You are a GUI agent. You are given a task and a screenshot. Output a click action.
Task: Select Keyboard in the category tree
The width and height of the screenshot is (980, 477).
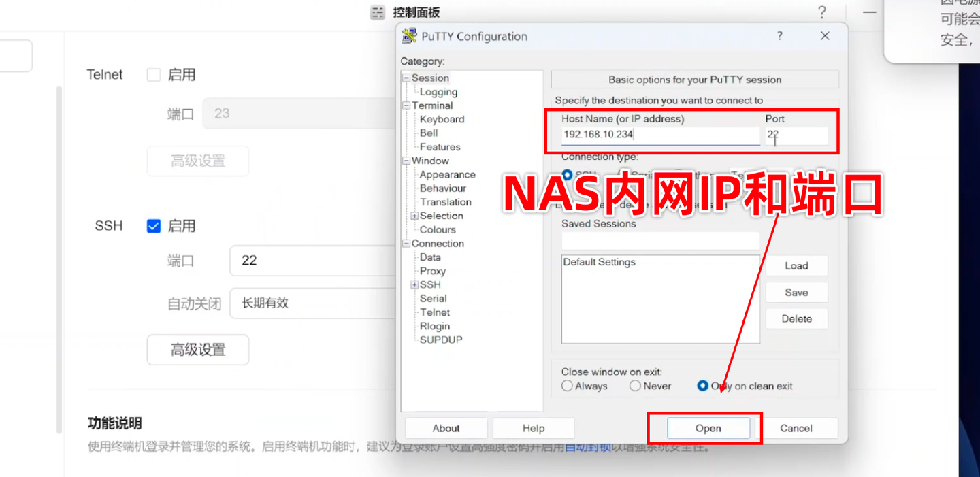(x=442, y=119)
